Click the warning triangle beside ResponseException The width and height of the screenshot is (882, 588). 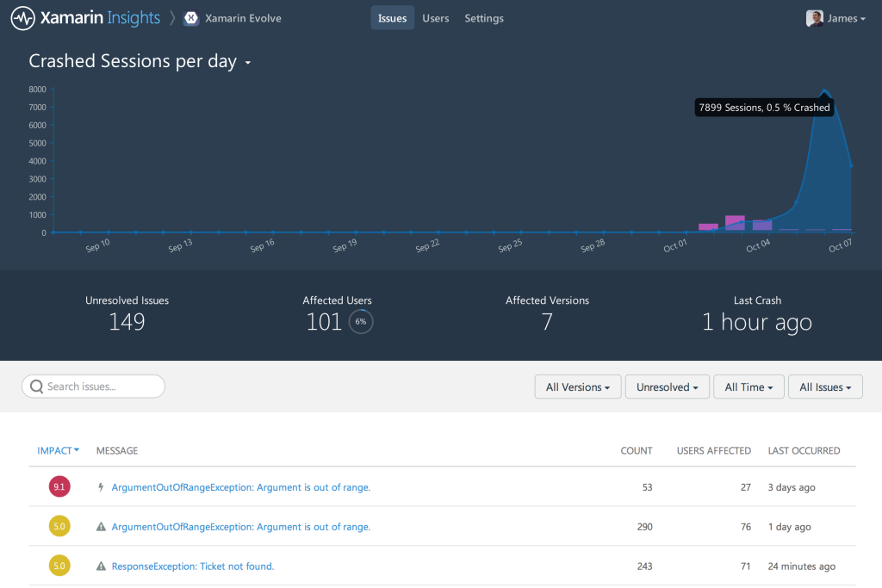click(101, 566)
